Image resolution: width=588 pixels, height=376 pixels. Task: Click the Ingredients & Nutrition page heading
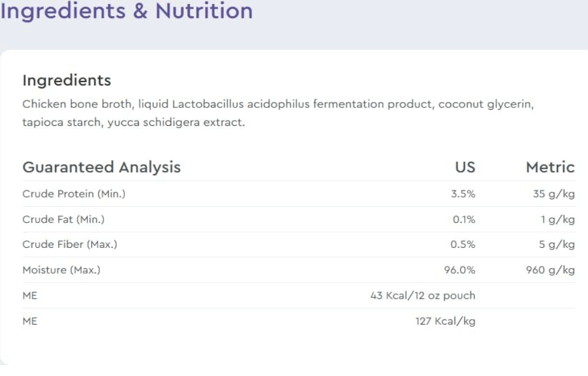[127, 11]
